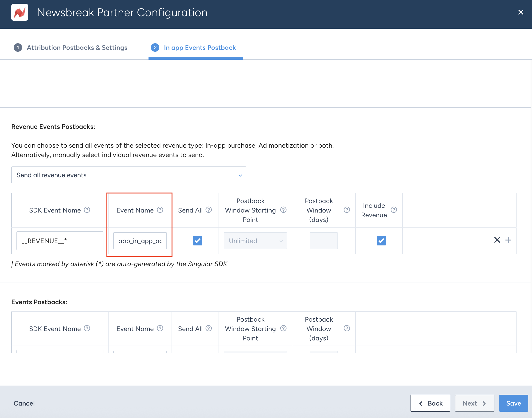Go Back to previous step

[430, 403]
